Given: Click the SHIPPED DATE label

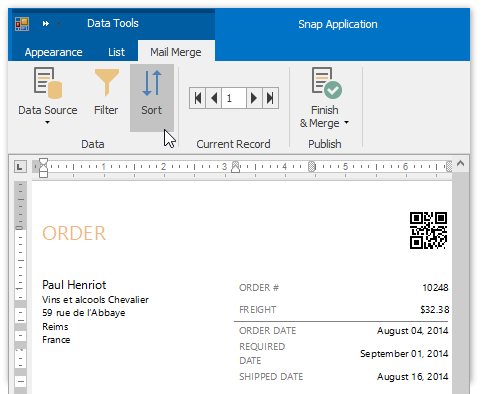Looking at the screenshot, I should pyautogui.click(x=271, y=377).
